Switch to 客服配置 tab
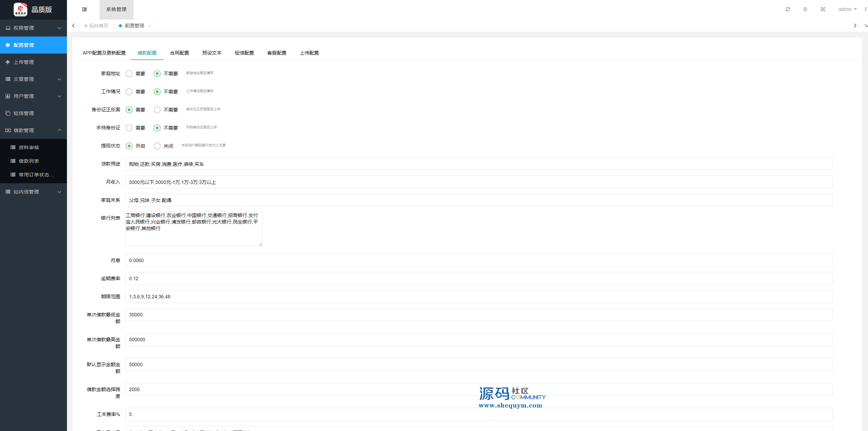868x431 pixels. point(277,53)
